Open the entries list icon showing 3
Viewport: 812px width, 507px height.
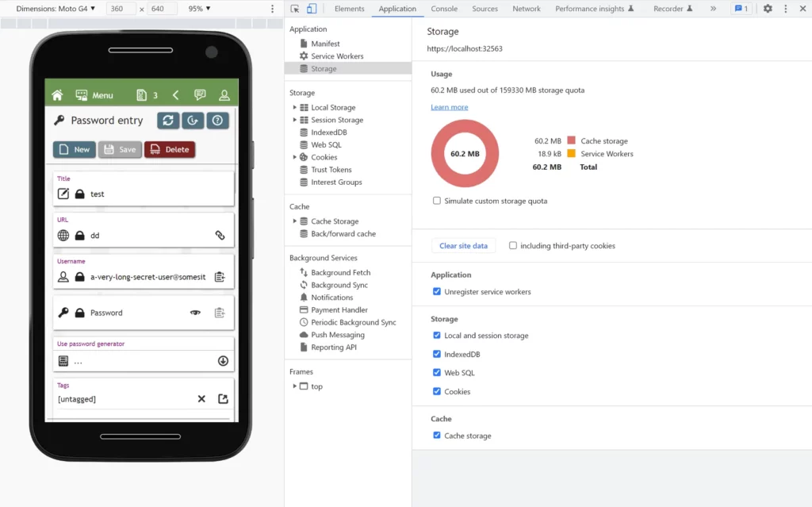tap(147, 95)
